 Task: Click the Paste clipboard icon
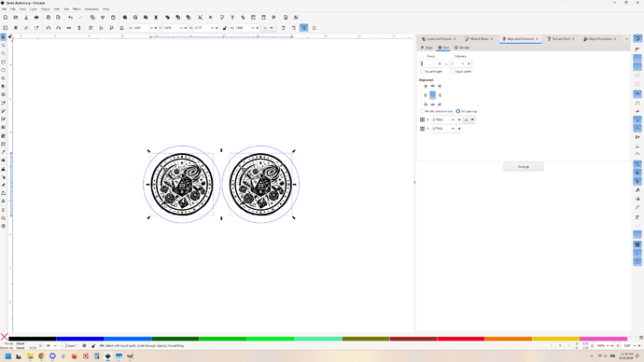coord(113,18)
